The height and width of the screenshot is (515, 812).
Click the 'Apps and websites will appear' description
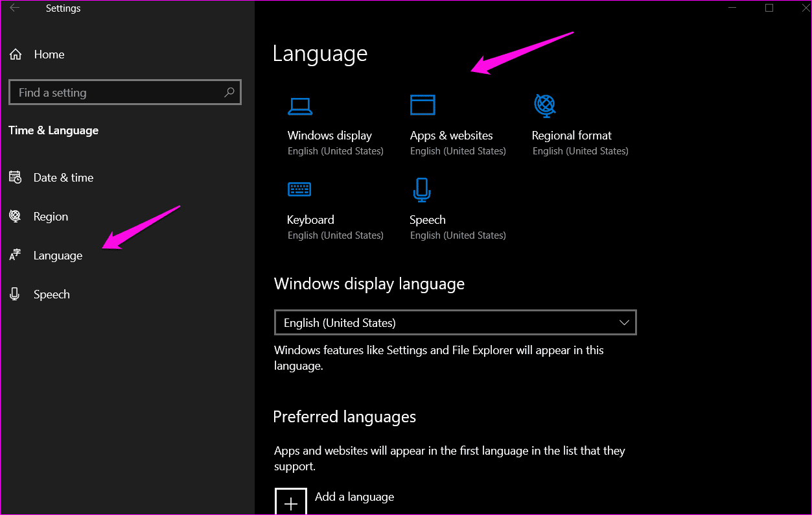(450, 459)
